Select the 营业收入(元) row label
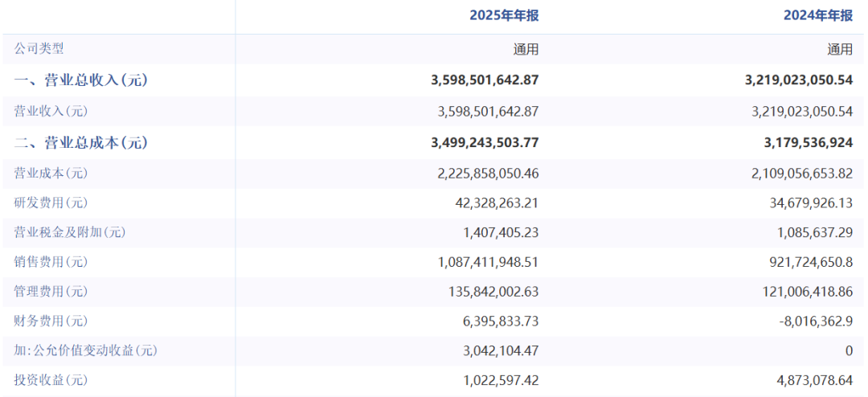 coord(51,111)
